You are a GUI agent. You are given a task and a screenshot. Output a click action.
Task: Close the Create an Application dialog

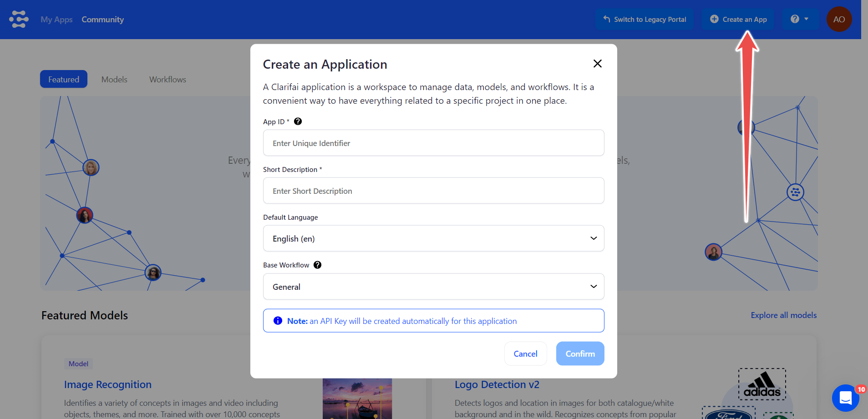click(597, 64)
